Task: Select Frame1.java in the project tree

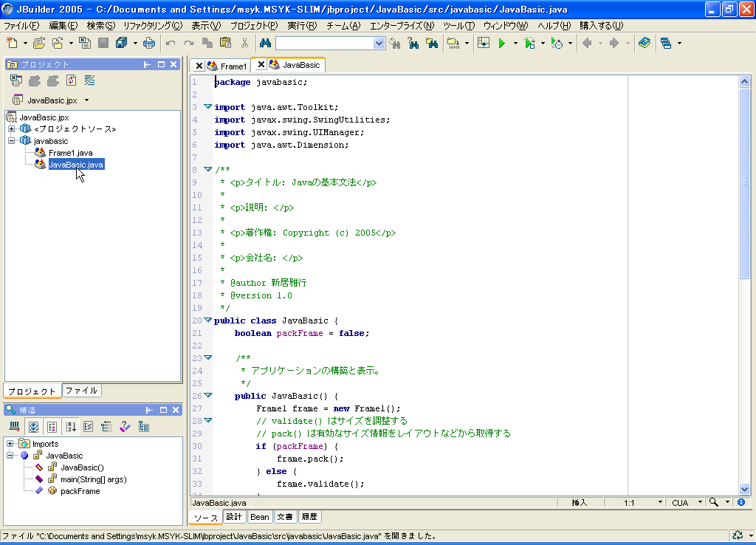Action: click(70, 153)
